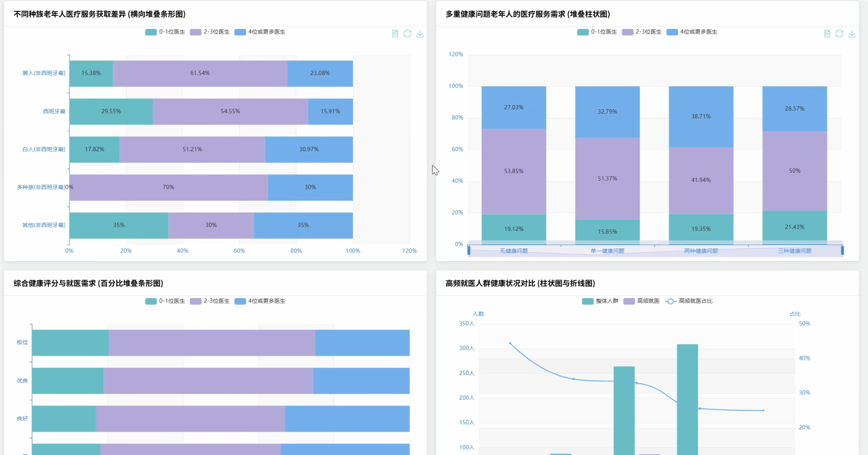Download multi-health-problem chart as image

[x=852, y=34]
